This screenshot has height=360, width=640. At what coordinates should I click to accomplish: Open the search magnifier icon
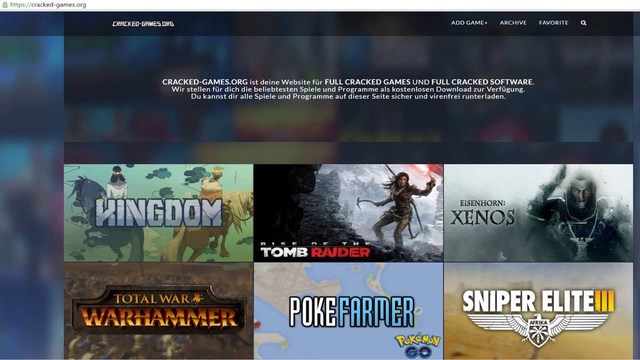pyautogui.click(x=583, y=23)
